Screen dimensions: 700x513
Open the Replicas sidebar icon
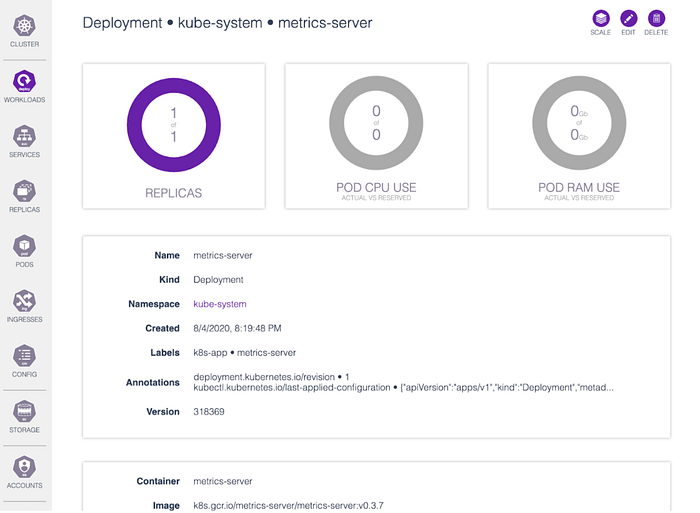pyautogui.click(x=25, y=196)
